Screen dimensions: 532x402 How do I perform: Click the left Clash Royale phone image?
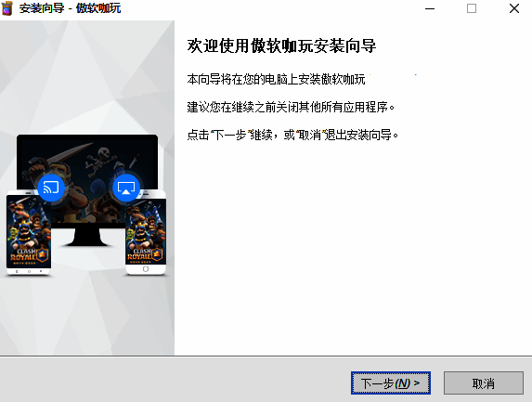(x=29, y=233)
